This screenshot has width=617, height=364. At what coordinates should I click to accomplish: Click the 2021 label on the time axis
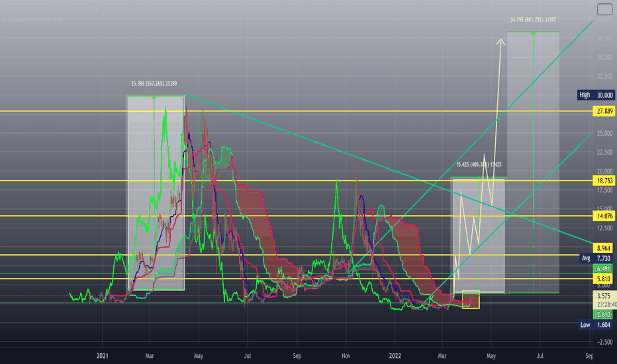[103, 356]
